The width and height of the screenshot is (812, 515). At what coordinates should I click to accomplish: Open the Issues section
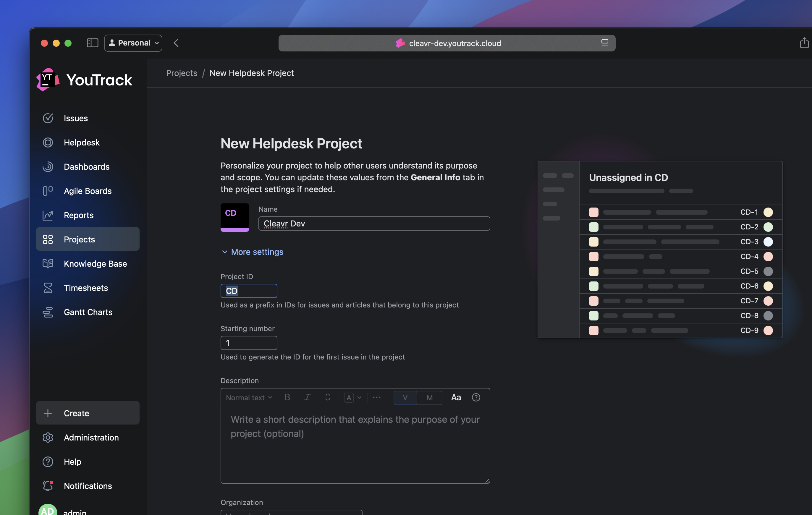coord(75,118)
